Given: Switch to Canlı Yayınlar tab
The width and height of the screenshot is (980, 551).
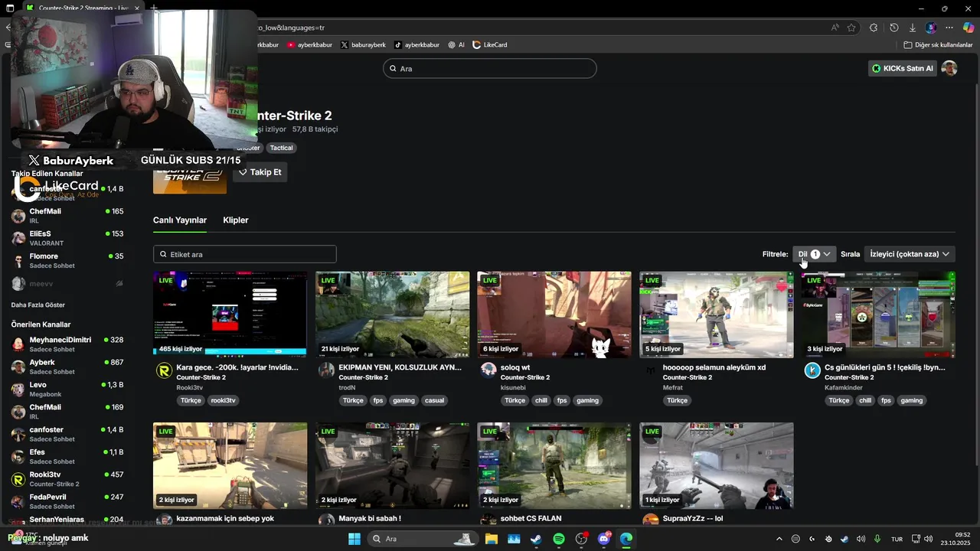Looking at the screenshot, I should pyautogui.click(x=180, y=220).
